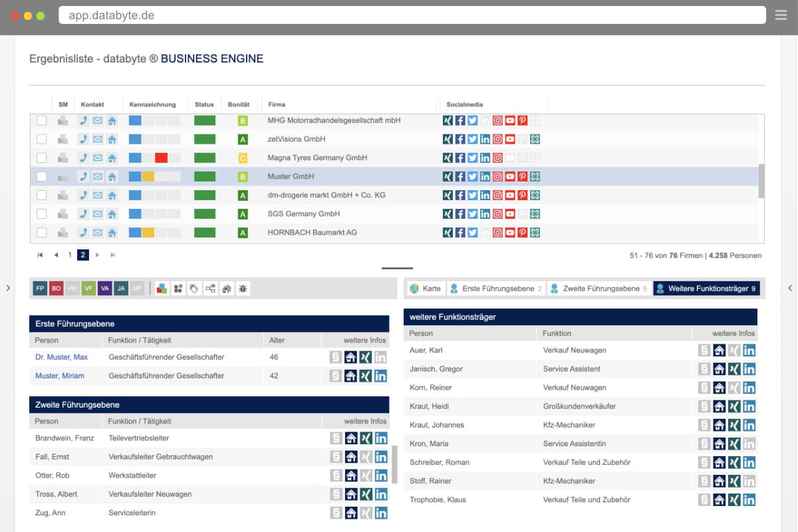Click the houses toolbar icon
Screen dimensions: 798x532
227,289
